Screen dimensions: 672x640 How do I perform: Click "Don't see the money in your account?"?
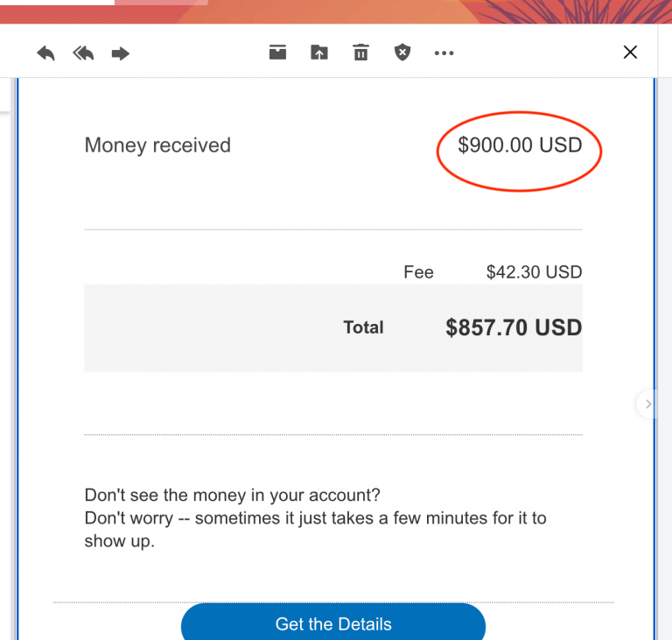click(233, 496)
